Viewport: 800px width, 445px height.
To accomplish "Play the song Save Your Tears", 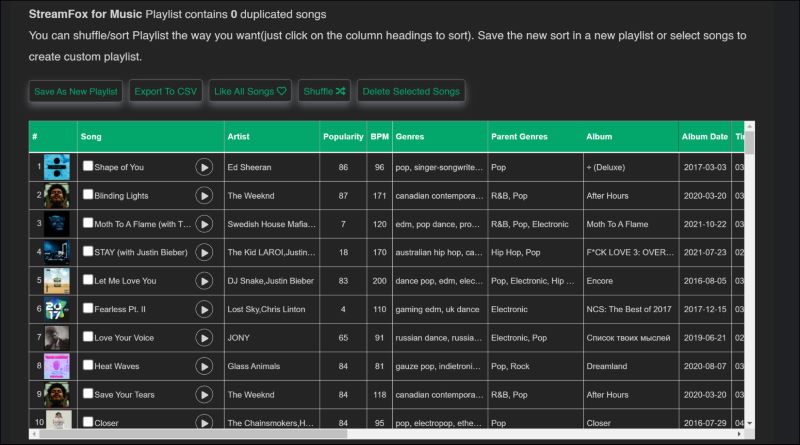I will click(204, 394).
